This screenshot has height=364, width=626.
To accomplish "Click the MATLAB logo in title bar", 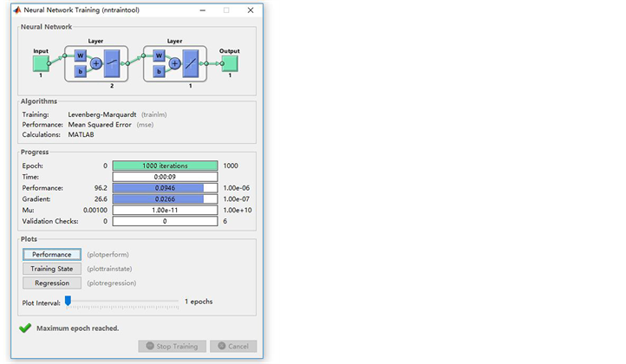I will click(x=17, y=10).
